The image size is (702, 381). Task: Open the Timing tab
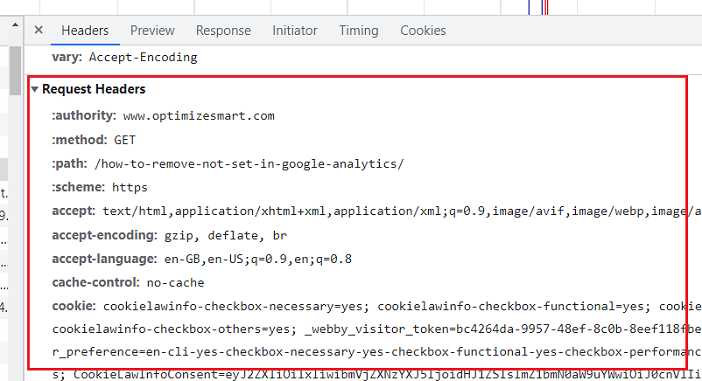[x=359, y=30]
